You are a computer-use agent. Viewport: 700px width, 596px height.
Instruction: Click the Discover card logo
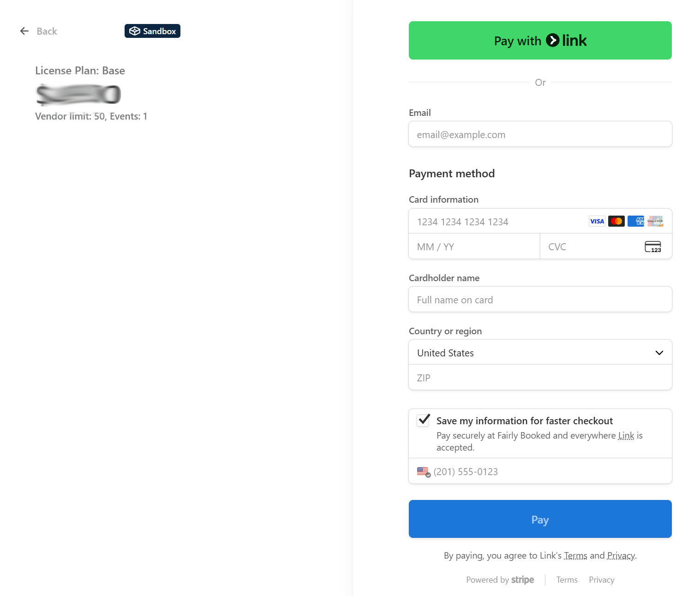(655, 221)
